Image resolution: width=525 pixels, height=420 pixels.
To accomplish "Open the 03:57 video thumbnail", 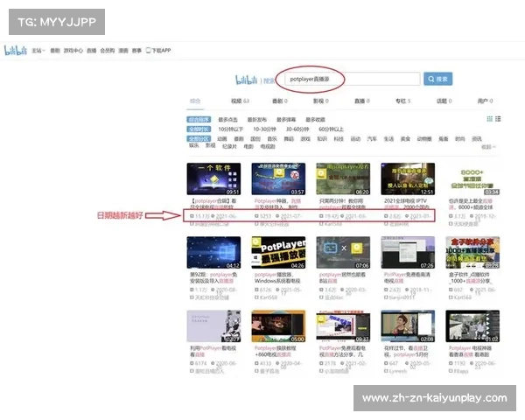I will (x=278, y=178).
